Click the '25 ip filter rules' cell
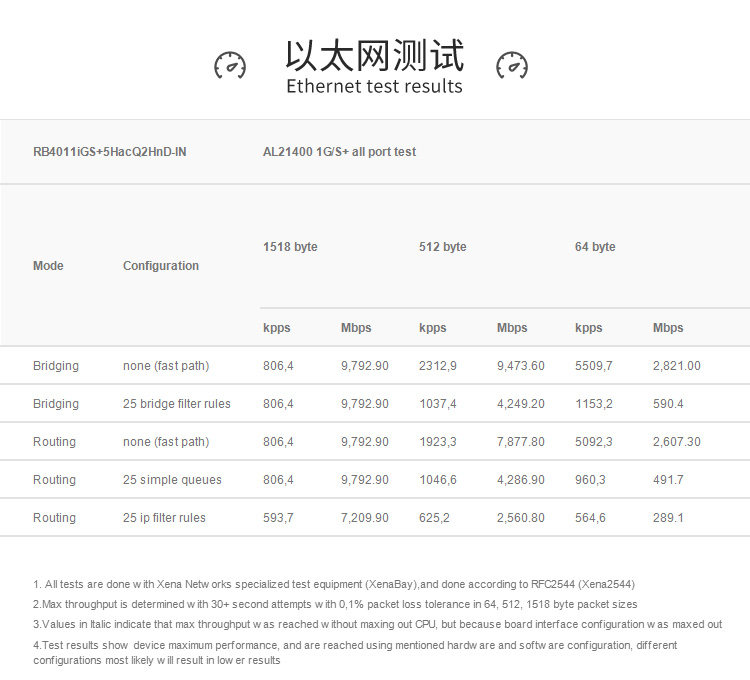Viewport: 750px width, 680px height. pos(164,518)
